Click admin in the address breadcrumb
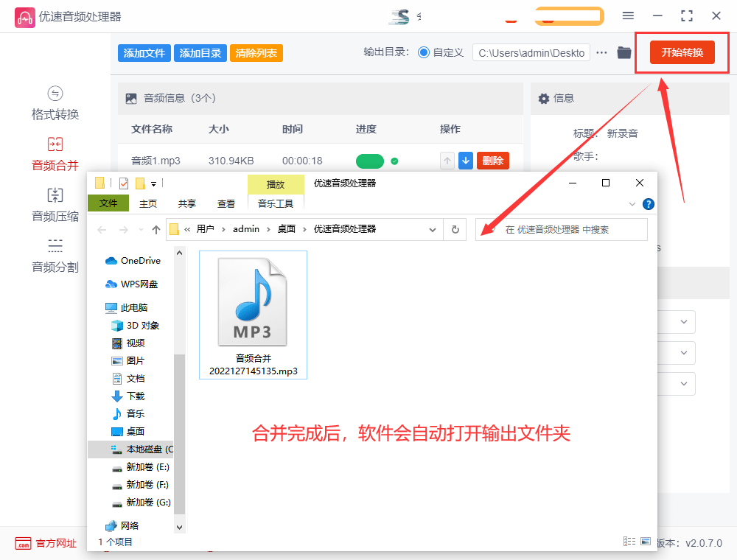Image resolution: width=737 pixels, height=560 pixels. coord(246,229)
